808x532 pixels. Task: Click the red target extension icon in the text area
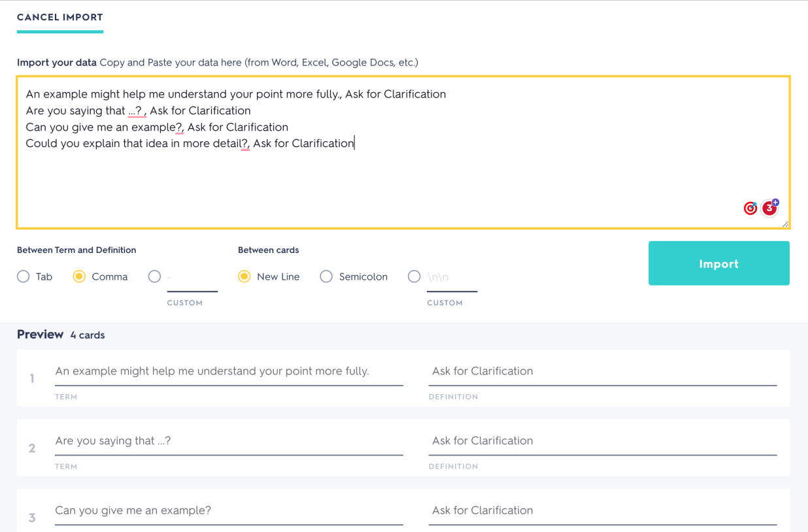pyautogui.click(x=750, y=208)
